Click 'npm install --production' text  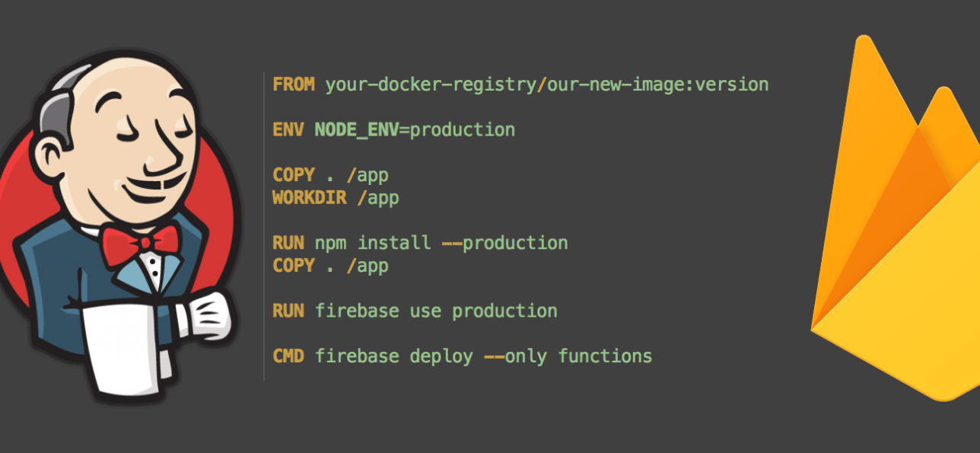(441, 244)
